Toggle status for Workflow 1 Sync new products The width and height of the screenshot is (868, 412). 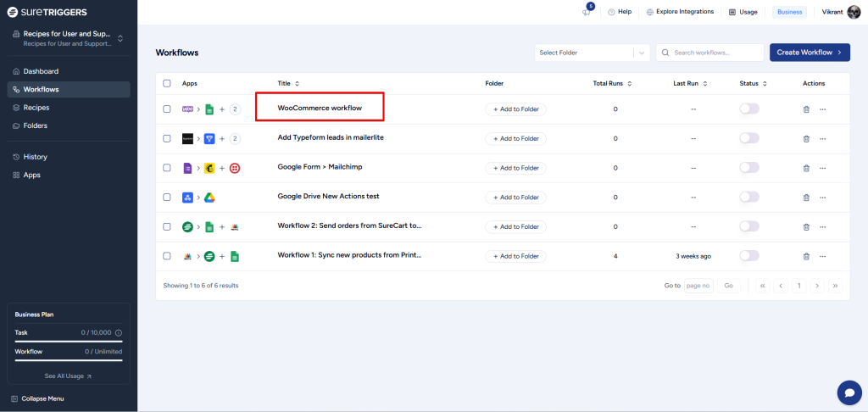(x=749, y=256)
